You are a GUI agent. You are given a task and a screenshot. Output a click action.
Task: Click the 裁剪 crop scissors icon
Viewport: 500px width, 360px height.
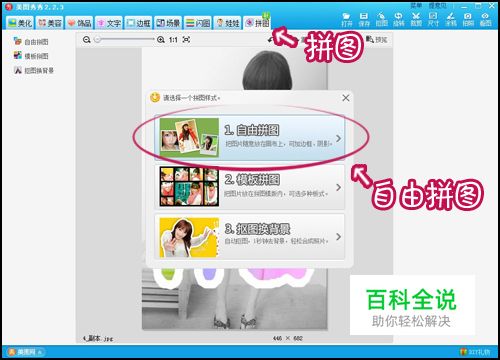pos(416,19)
